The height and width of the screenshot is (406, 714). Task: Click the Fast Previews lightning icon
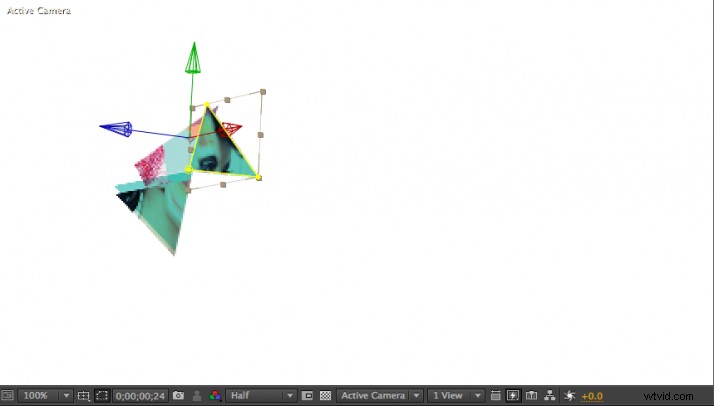point(513,396)
